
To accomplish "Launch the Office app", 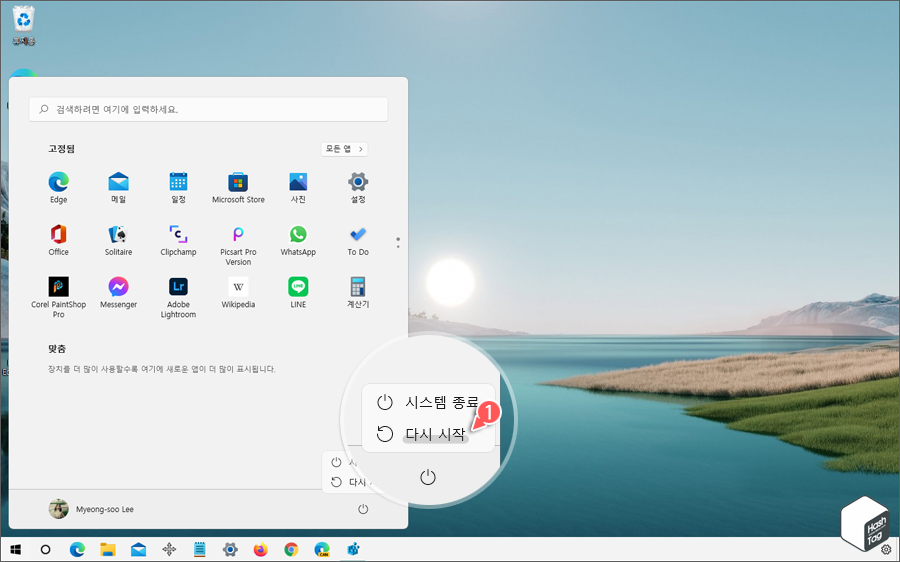I will (x=59, y=240).
